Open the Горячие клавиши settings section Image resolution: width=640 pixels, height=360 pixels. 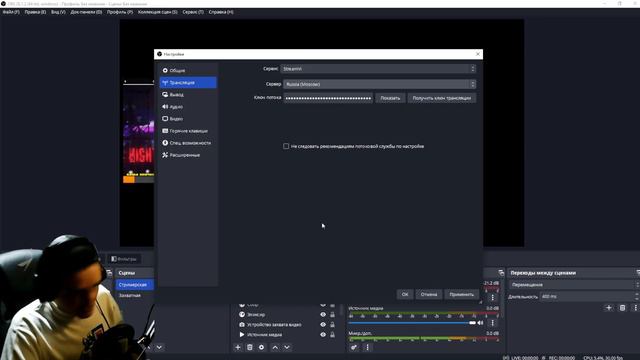[x=188, y=131]
